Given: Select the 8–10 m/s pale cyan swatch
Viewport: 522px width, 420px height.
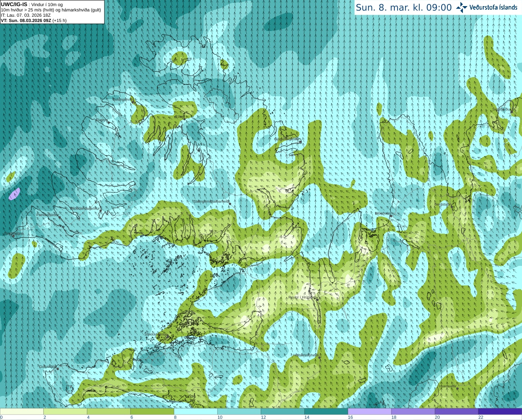Looking at the screenshot, I should point(196,411).
